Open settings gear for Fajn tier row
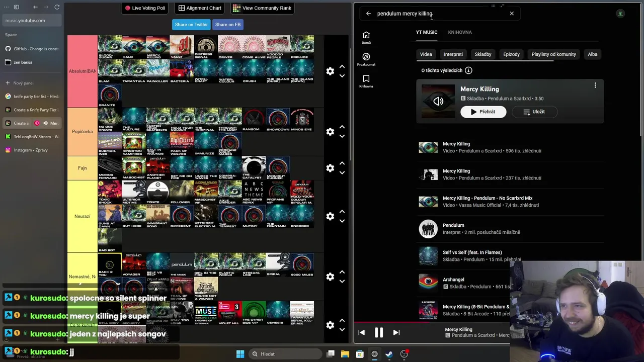 tap(330, 168)
